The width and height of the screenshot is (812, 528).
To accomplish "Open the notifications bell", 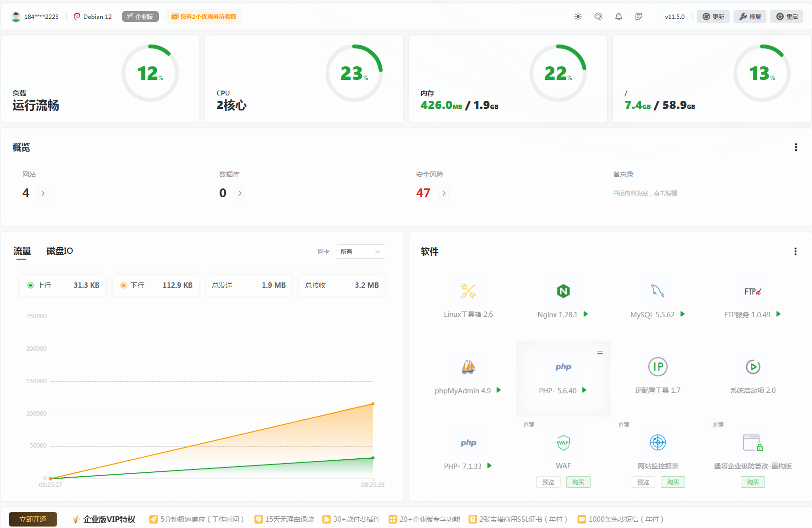I will point(619,16).
